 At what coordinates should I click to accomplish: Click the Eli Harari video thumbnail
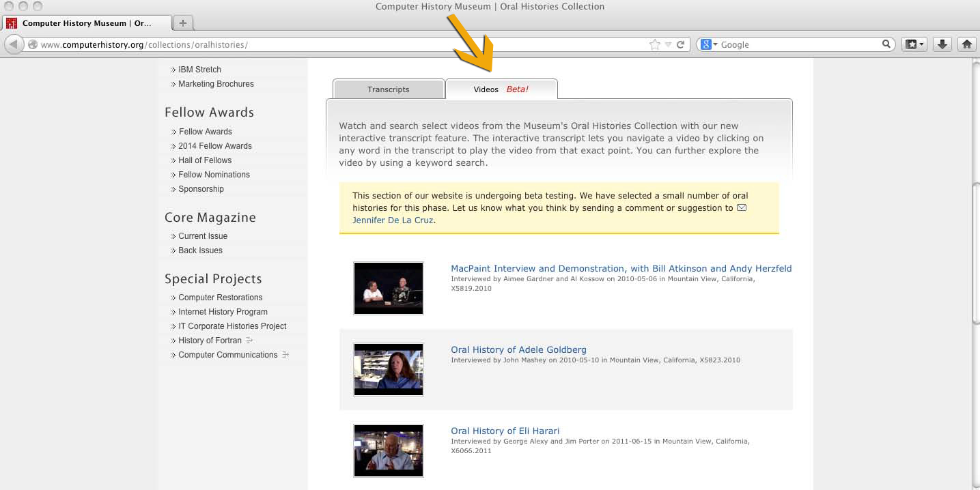click(388, 450)
